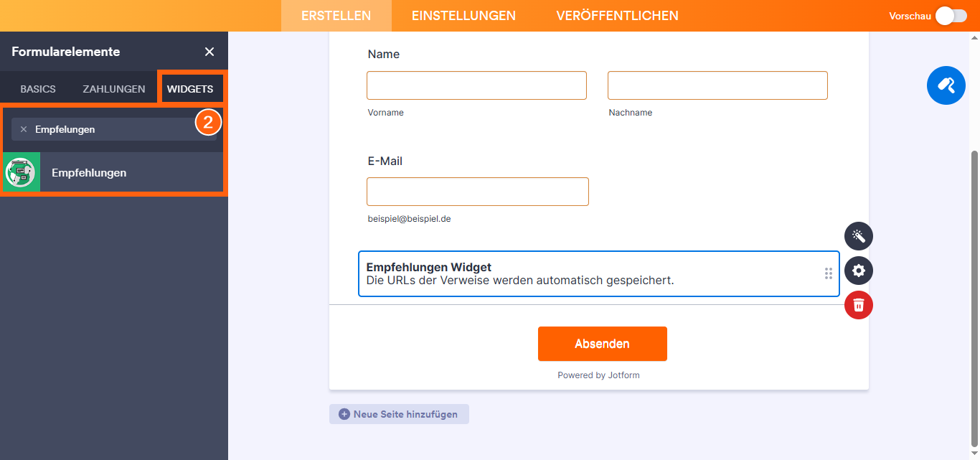Click the orange circle badge labeled 2

(208, 122)
